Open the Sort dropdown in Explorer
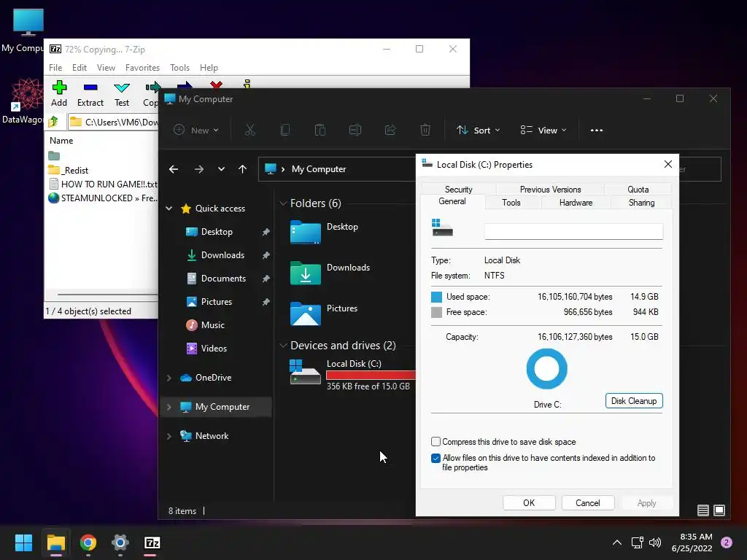The width and height of the screenshot is (747, 560). (479, 130)
